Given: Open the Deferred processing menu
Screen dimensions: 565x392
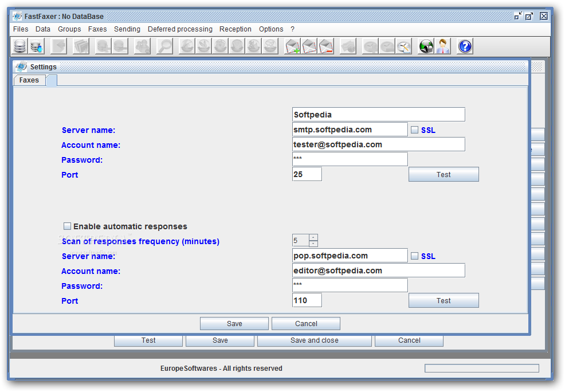Looking at the screenshot, I should pyautogui.click(x=180, y=29).
